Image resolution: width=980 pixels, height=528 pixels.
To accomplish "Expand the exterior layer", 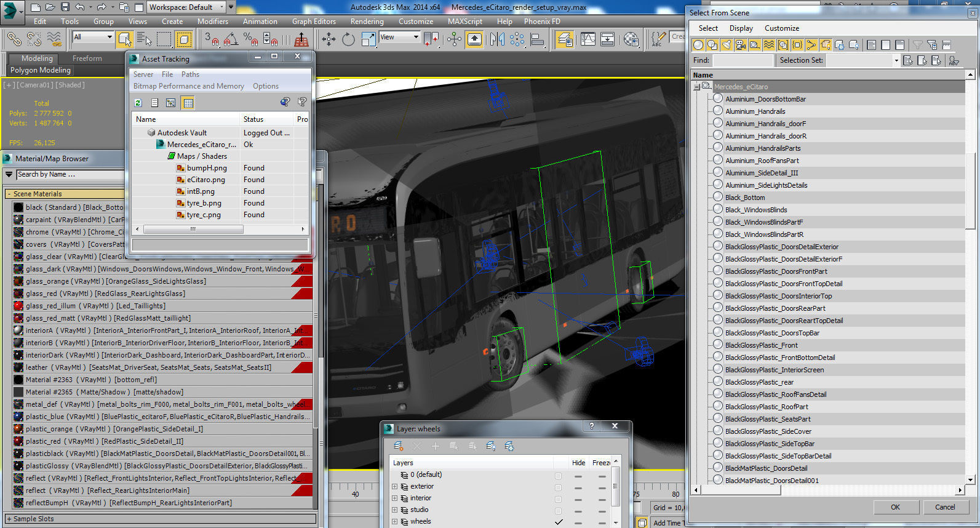I will click(x=395, y=487).
